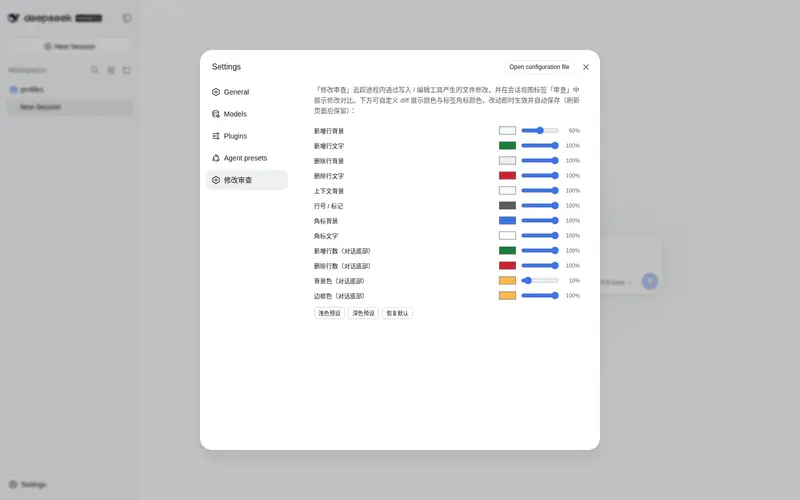This screenshot has height=500, width=800.
Task: Open the Agent presets section
Action: (x=246, y=158)
